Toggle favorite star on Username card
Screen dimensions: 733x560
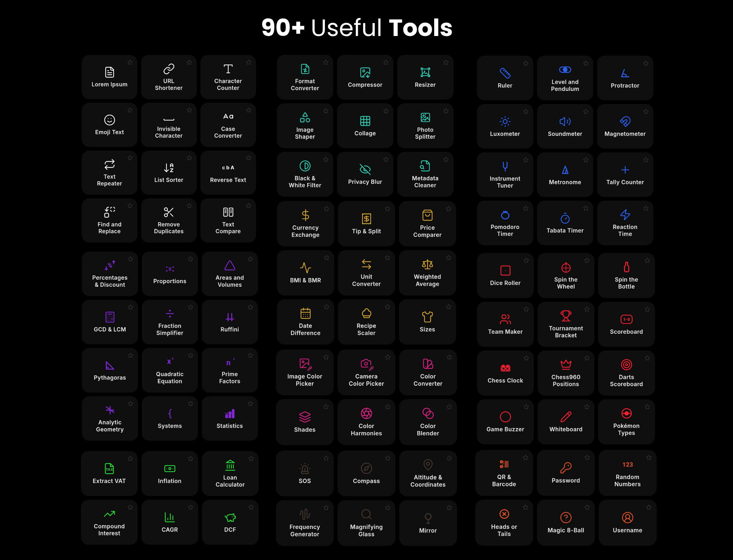(x=649, y=507)
